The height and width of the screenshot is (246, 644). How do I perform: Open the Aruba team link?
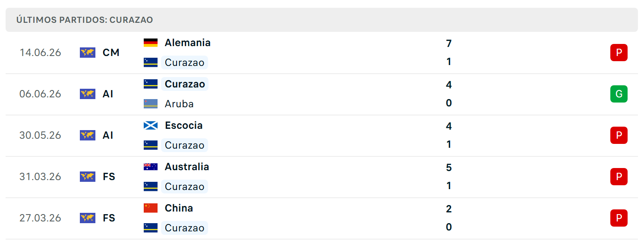(179, 104)
